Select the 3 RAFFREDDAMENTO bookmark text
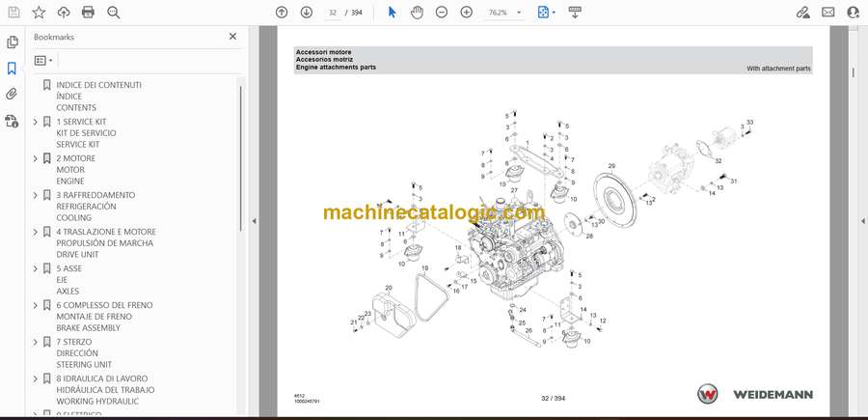Image resolution: width=868 pixels, height=420 pixels. (x=95, y=206)
